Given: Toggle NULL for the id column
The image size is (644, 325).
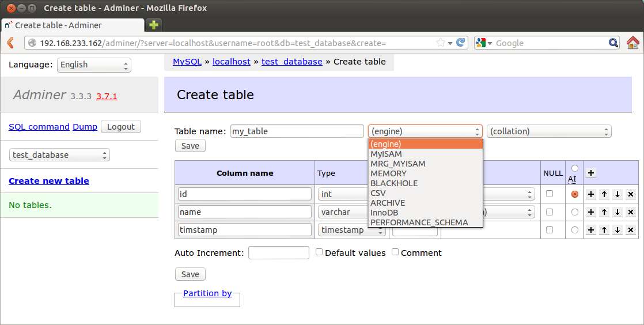Looking at the screenshot, I should pyautogui.click(x=550, y=194).
